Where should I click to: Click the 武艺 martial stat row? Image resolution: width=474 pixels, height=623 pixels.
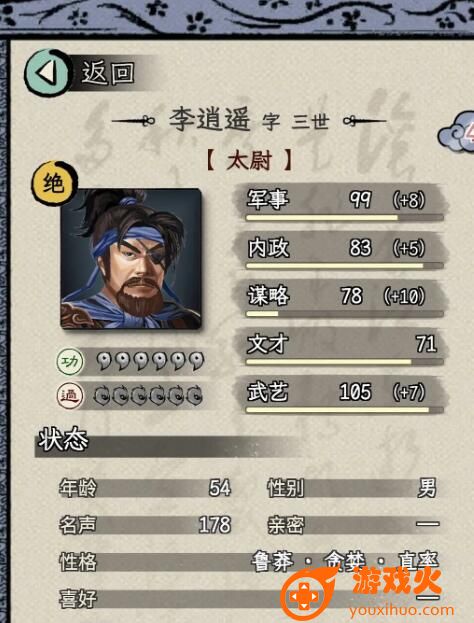click(341, 395)
